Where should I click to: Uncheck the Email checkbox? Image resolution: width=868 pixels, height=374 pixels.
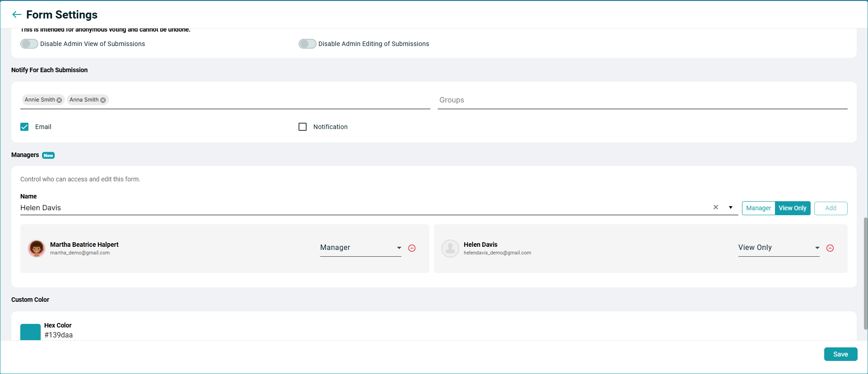pyautogui.click(x=24, y=127)
